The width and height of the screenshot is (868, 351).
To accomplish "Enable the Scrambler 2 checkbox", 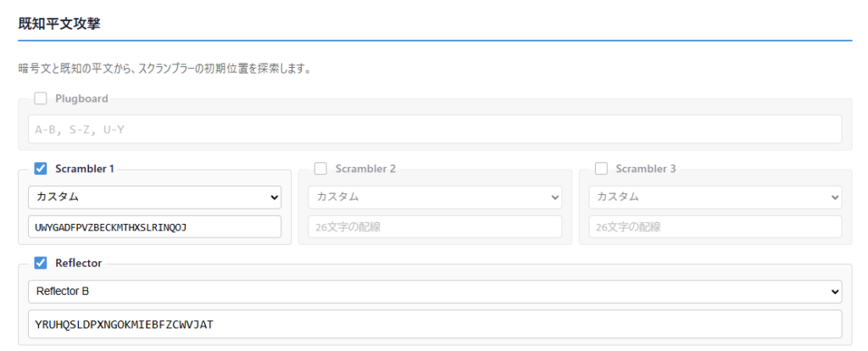I will point(321,169).
